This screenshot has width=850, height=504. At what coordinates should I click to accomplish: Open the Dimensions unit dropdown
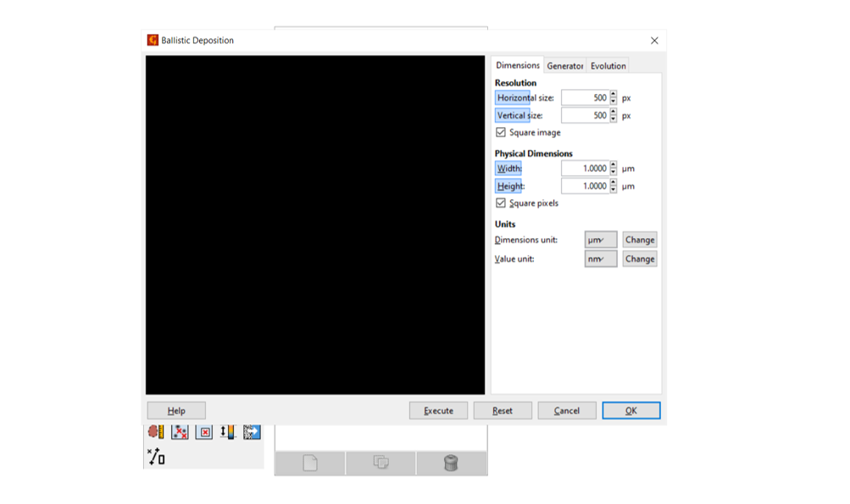pos(600,240)
